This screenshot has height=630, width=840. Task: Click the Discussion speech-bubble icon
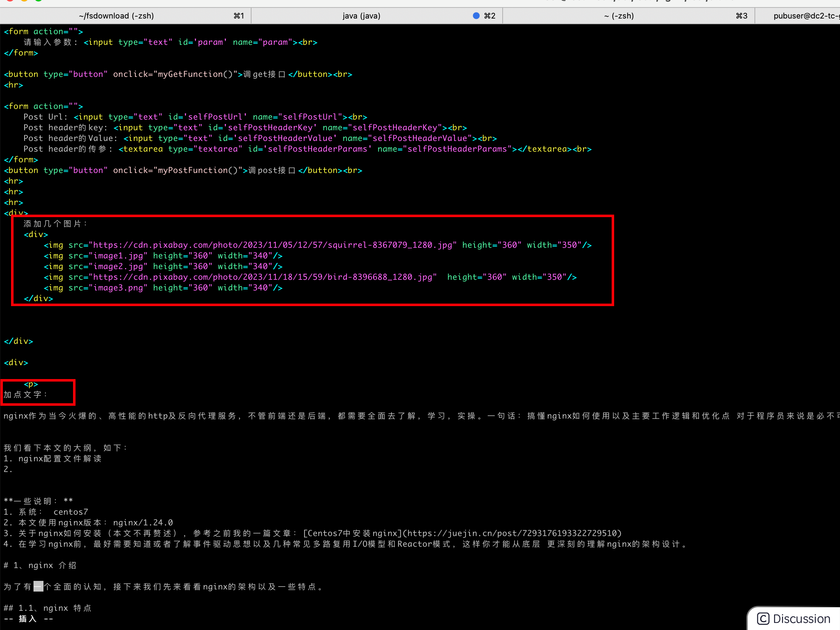[763, 619]
